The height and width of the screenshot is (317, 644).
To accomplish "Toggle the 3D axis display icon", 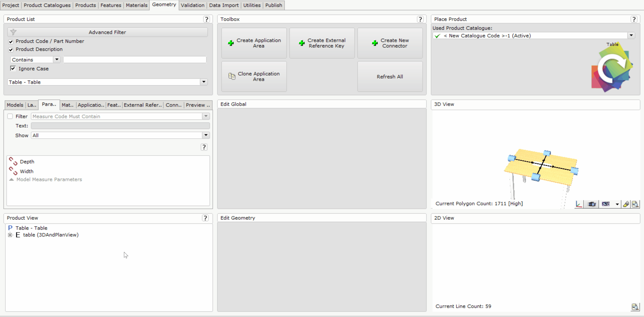I will pos(579,204).
